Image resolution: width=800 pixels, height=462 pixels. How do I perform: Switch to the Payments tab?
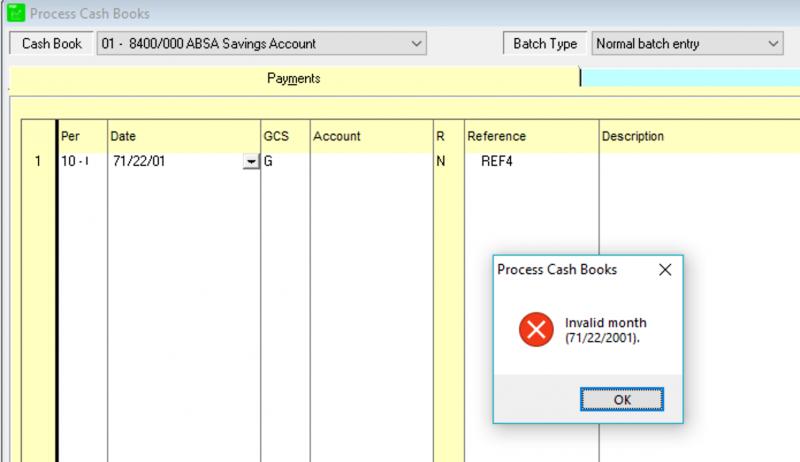click(294, 78)
